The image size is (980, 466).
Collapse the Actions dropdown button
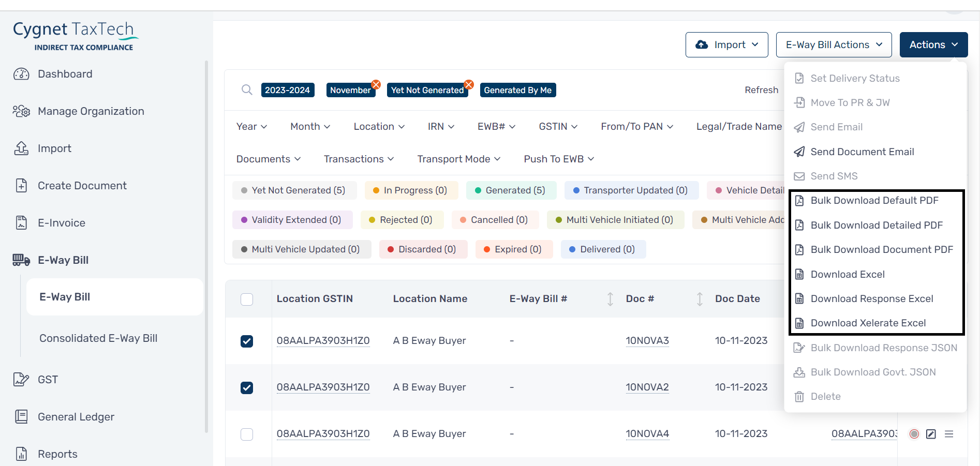point(934,44)
